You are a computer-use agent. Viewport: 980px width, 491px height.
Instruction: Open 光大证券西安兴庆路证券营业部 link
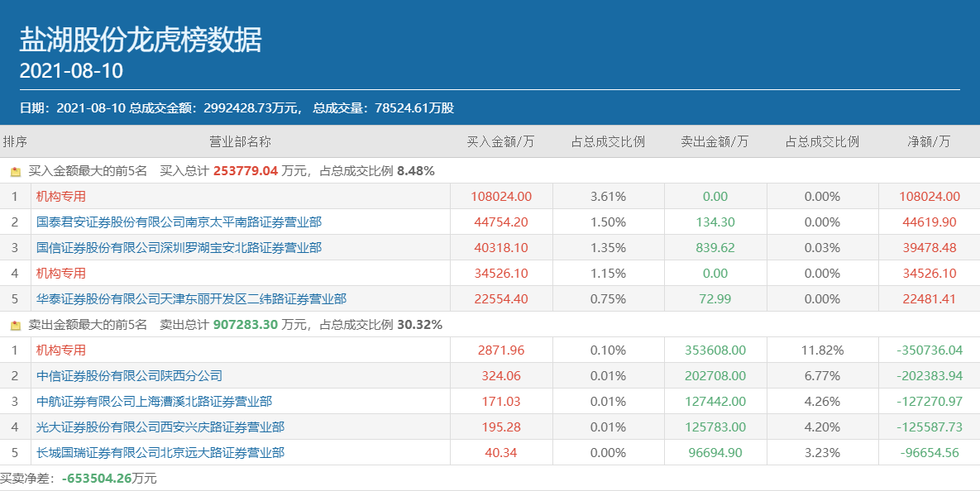[x=160, y=427]
